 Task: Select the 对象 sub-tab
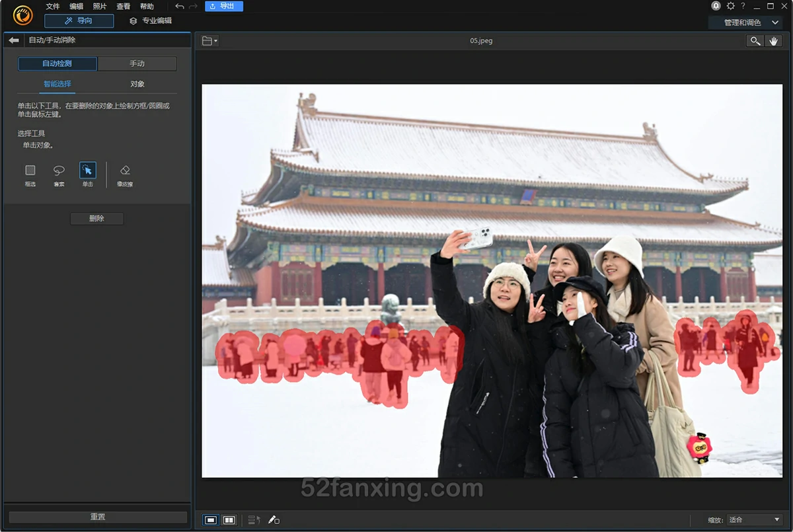pyautogui.click(x=137, y=85)
